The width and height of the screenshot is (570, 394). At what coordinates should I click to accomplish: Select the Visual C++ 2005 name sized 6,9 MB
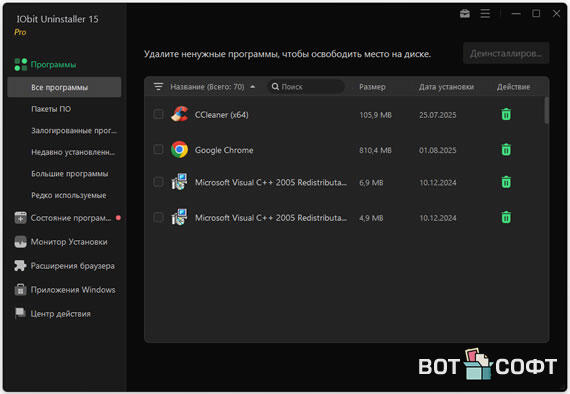[271, 182]
